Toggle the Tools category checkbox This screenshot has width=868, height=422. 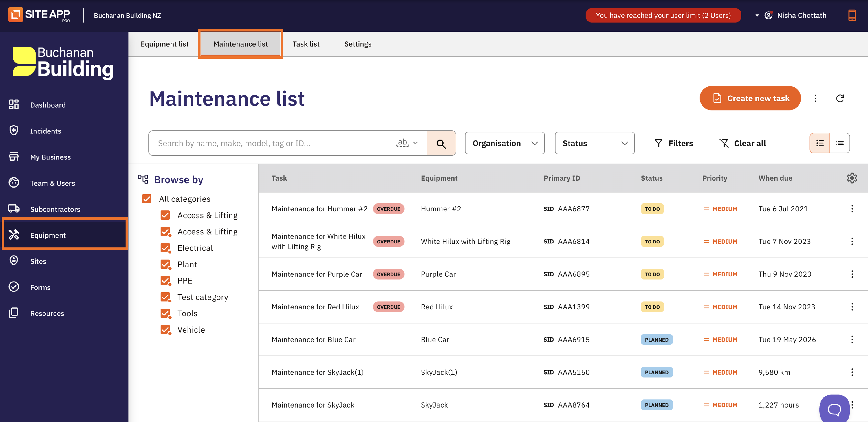pyautogui.click(x=165, y=313)
